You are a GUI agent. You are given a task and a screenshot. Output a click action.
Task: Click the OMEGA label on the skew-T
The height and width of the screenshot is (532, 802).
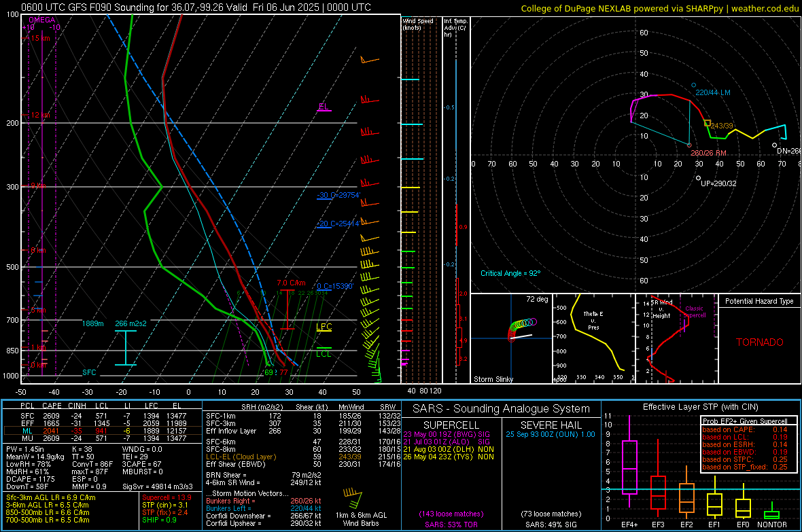coord(42,20)
